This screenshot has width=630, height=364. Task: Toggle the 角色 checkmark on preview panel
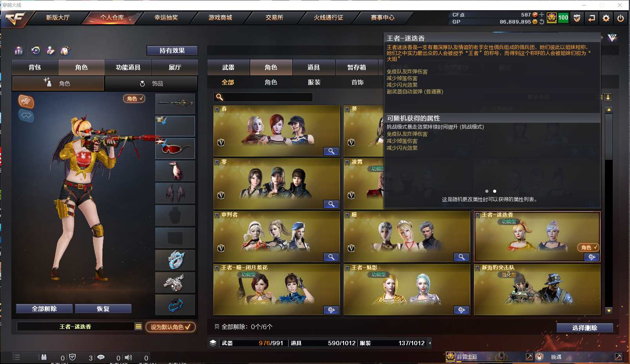pyautogui.click(x=135, y=99)
